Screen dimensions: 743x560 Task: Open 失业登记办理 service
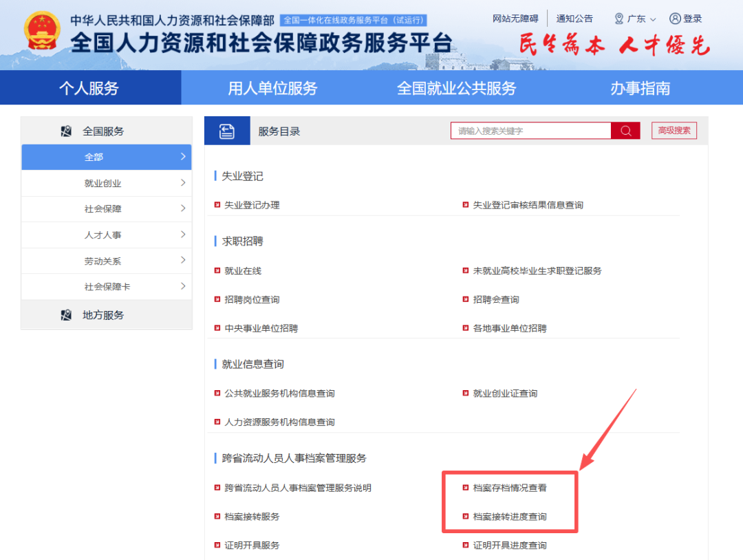[252, 205]
